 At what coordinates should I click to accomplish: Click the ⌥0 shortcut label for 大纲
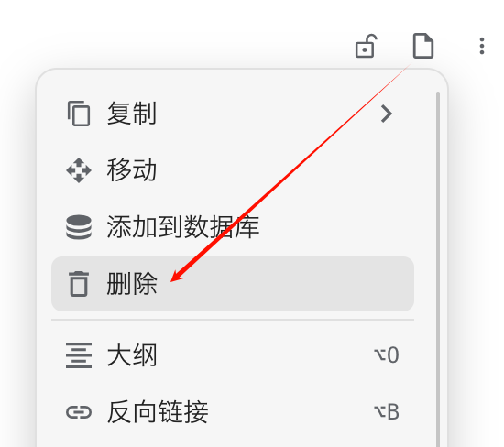(x=387, y=355)
